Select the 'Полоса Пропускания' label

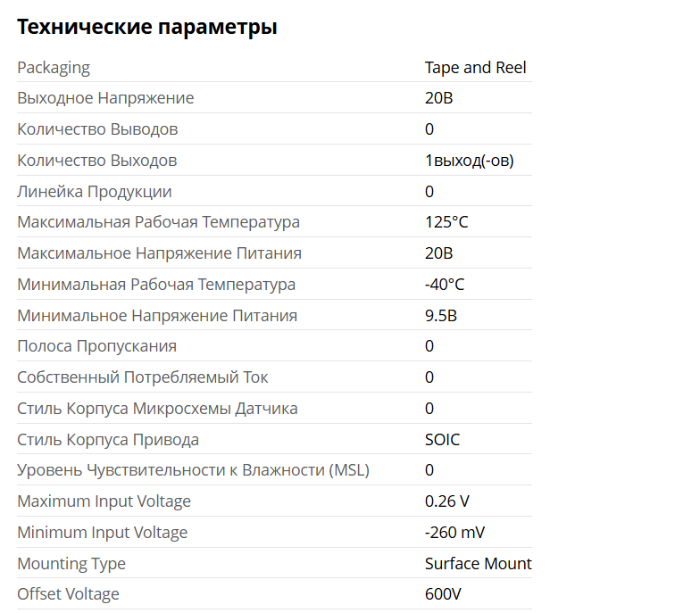(x=96, y=346)
